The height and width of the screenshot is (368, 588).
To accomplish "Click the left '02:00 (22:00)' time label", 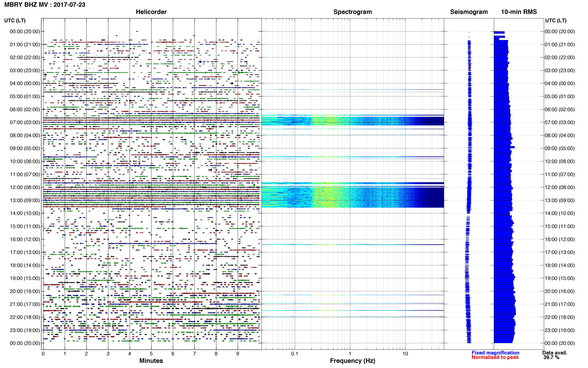I will tap(25, 57).
